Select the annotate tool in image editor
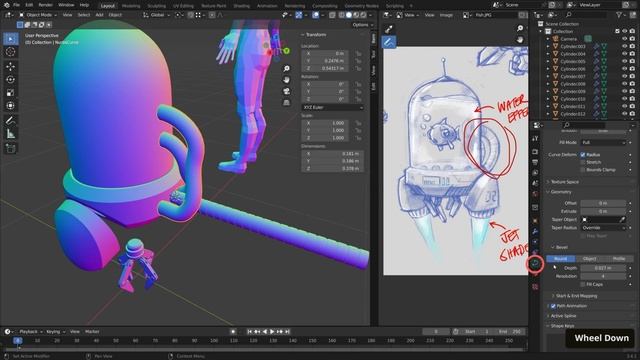The image size is (640, 360). 389,42
